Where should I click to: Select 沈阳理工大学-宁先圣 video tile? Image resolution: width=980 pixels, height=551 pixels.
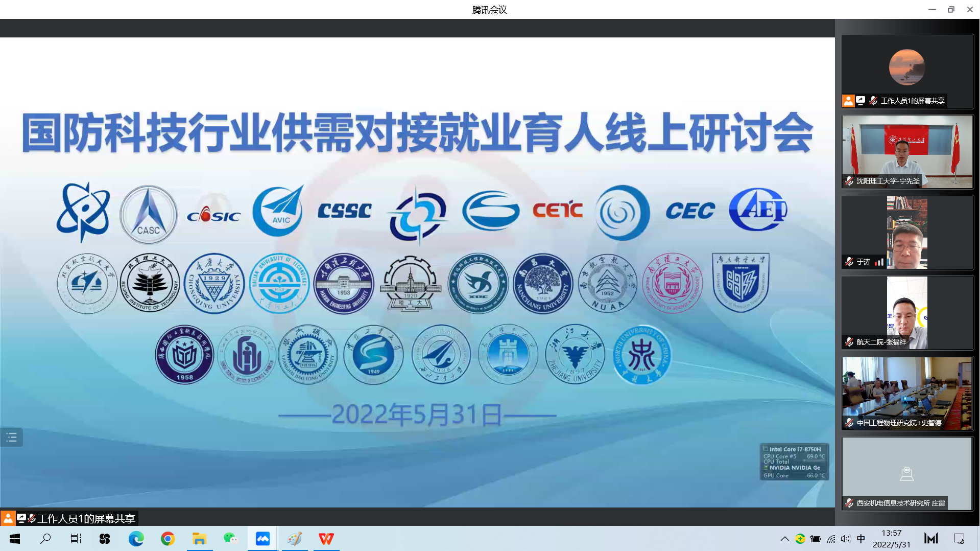(x=907, y=151)
